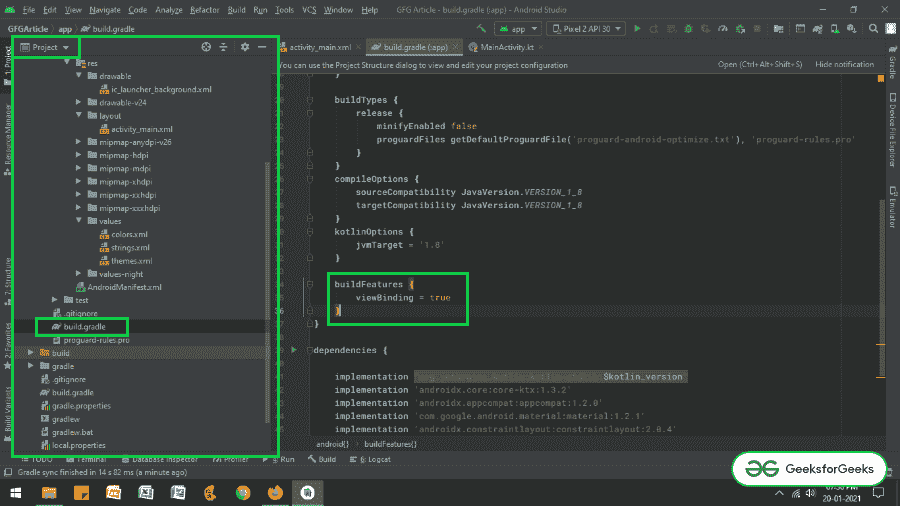The image size is (900, 506).
Task: Open the Device File Explorer side panel
Action: 893,130
